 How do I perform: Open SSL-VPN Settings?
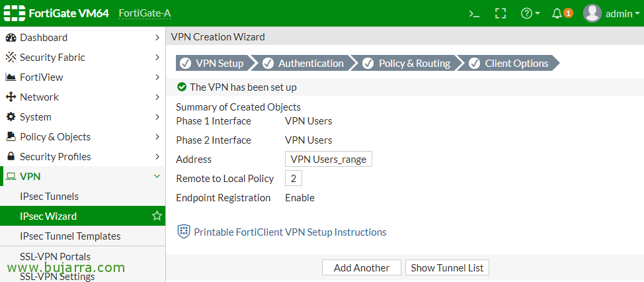83,275
